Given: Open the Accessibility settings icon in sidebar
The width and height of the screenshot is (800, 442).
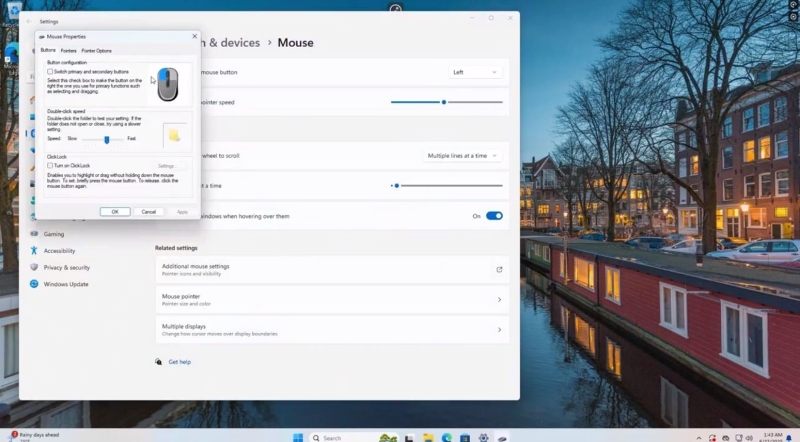Looking at the screenshot, I should tap(34, 251).
